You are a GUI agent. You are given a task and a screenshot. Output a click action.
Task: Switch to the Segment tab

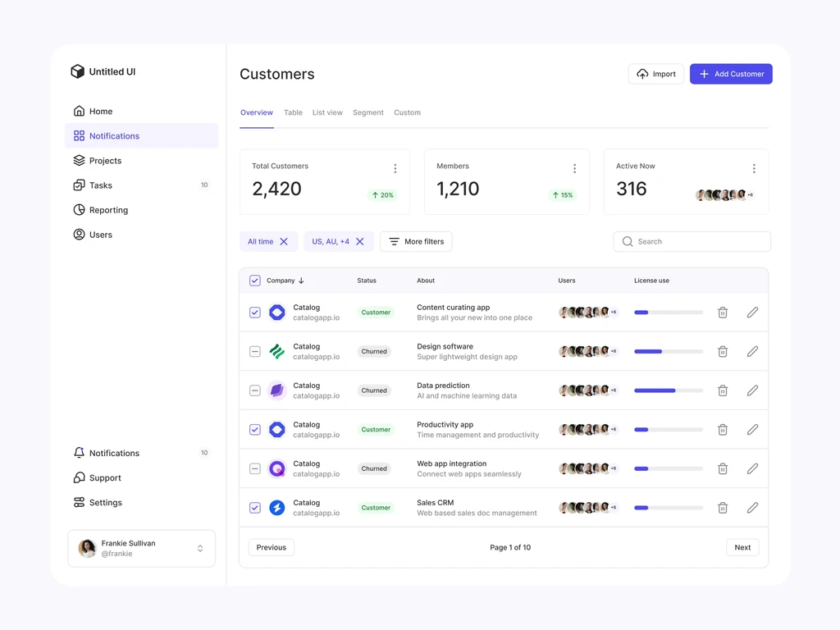(368, 112)
